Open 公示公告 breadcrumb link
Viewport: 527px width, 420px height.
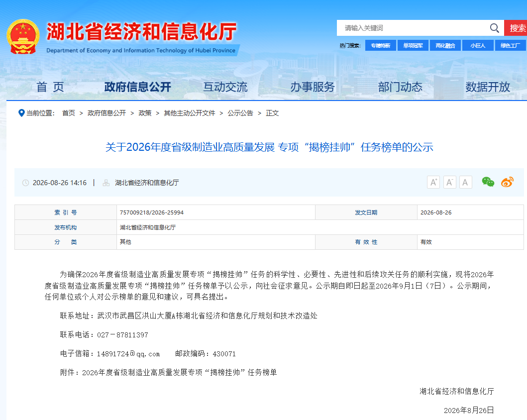click(x=240, y=113)
